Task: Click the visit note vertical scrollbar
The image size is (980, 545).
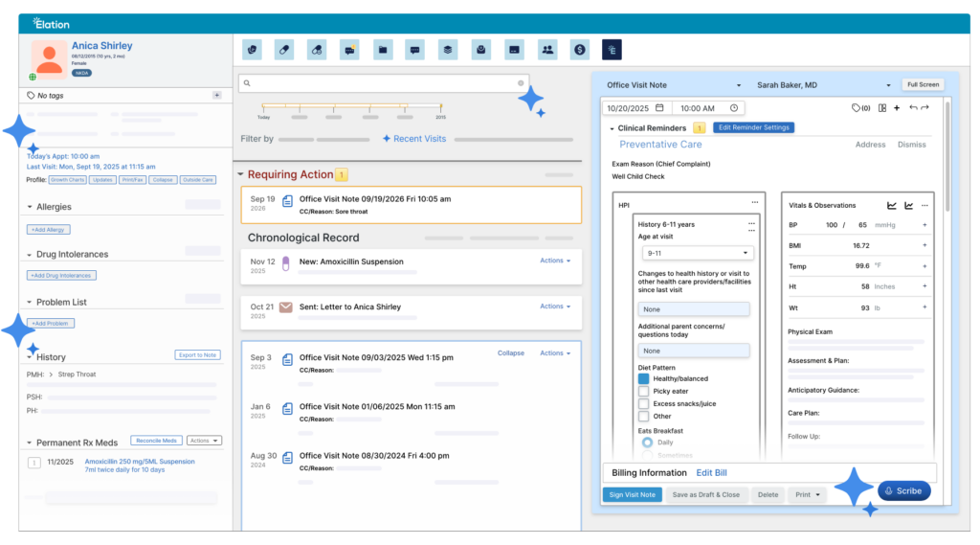Action: (x=947, y=156)
